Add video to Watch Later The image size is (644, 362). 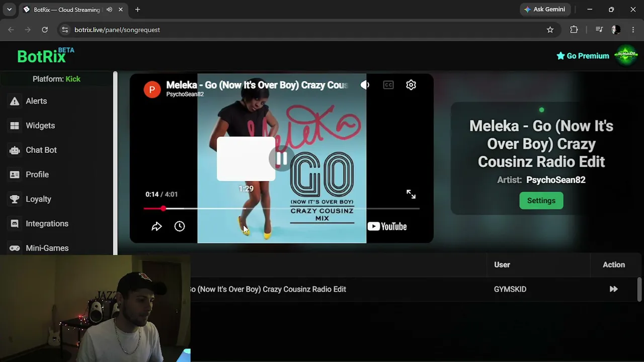[180, 226]
